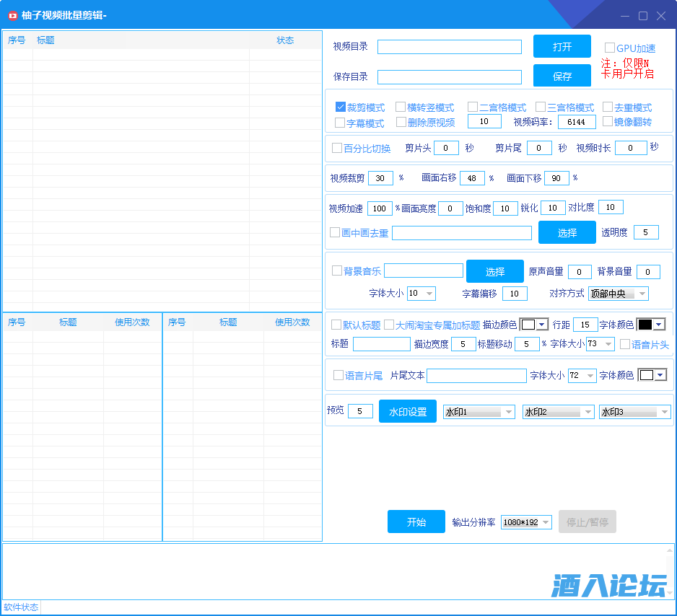Uncheck the 裁剪模式 checkbox

point(341,107)
